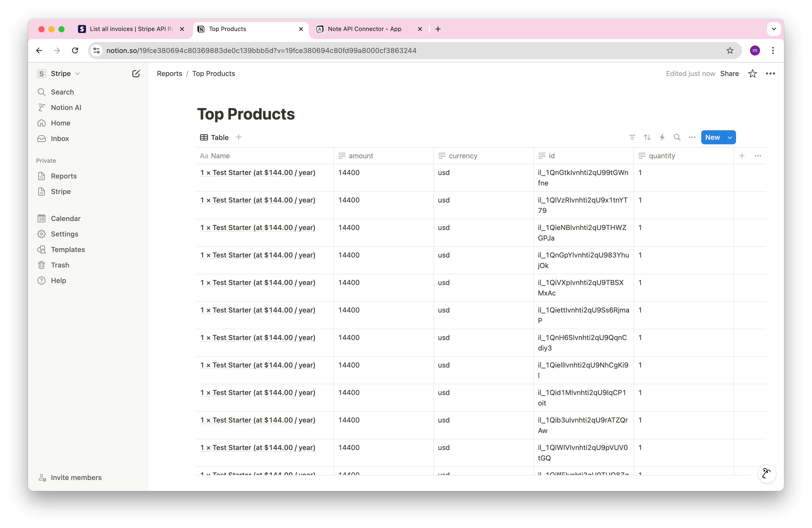812x528 pixels.
Task: Expand the Reports breadcrumb navigation item
Action: [x=170, y=73]
